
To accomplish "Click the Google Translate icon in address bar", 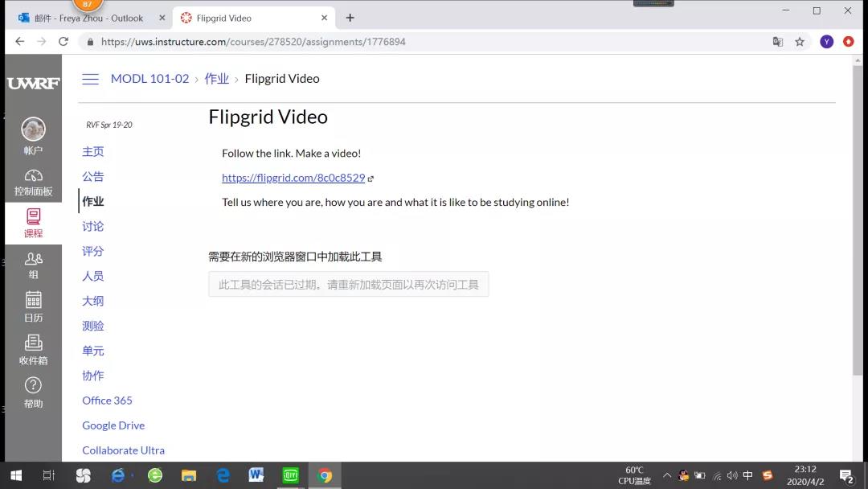I will tap(778, 42).
